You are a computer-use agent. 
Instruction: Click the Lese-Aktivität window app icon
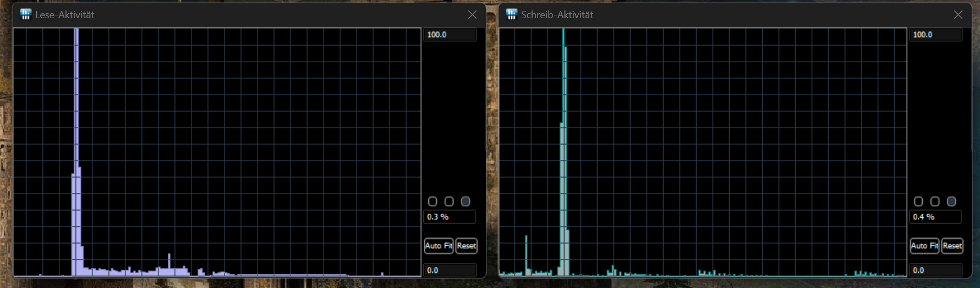tap(25, 14)
